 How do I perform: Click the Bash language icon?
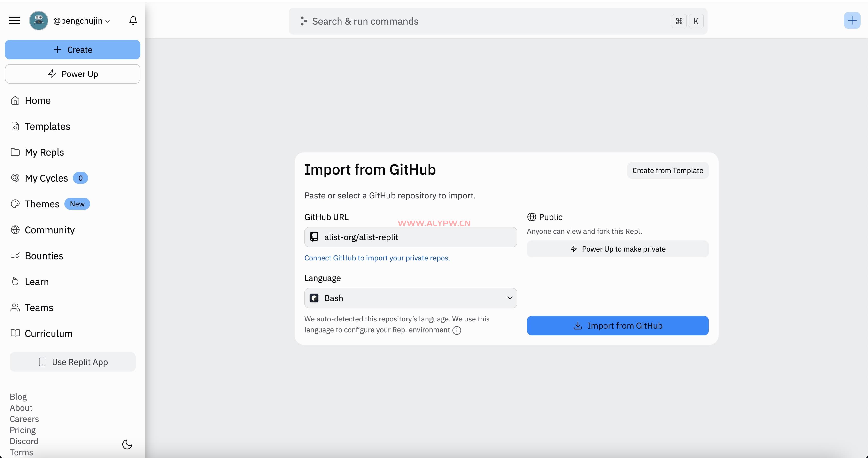[x=314, y=298]
